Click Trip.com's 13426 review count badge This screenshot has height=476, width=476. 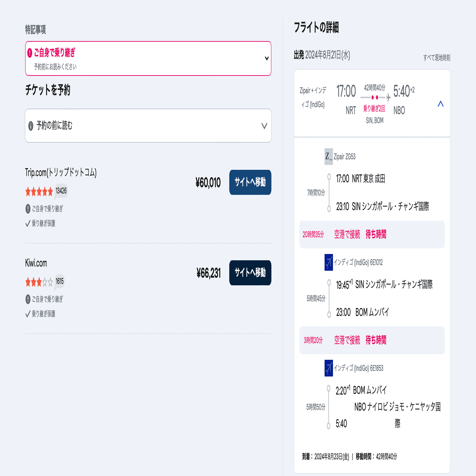[x=61, y=191]
